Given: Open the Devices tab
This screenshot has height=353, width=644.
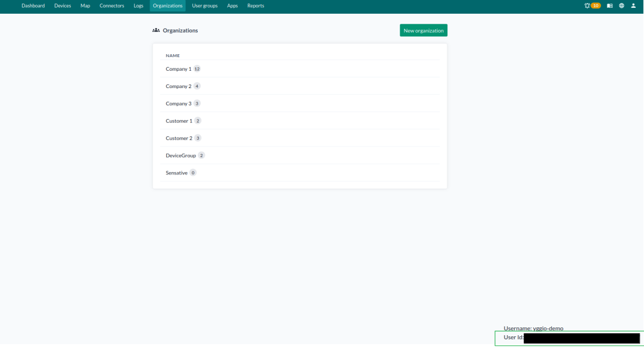Looking at the screenshot, I should click(63, 5).
